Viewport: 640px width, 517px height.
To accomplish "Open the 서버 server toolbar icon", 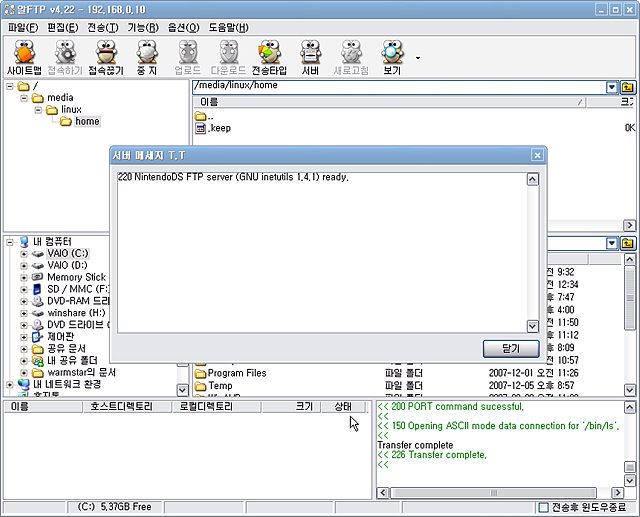I will click(310, 58).
